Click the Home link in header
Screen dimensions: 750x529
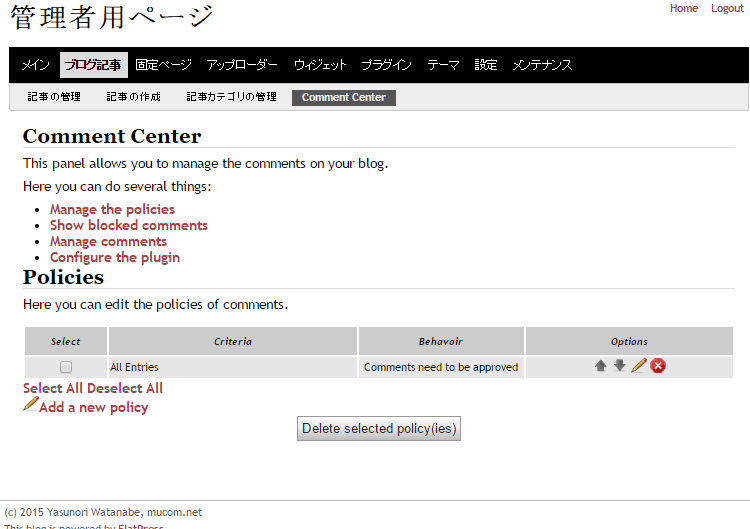pos(684,8)
